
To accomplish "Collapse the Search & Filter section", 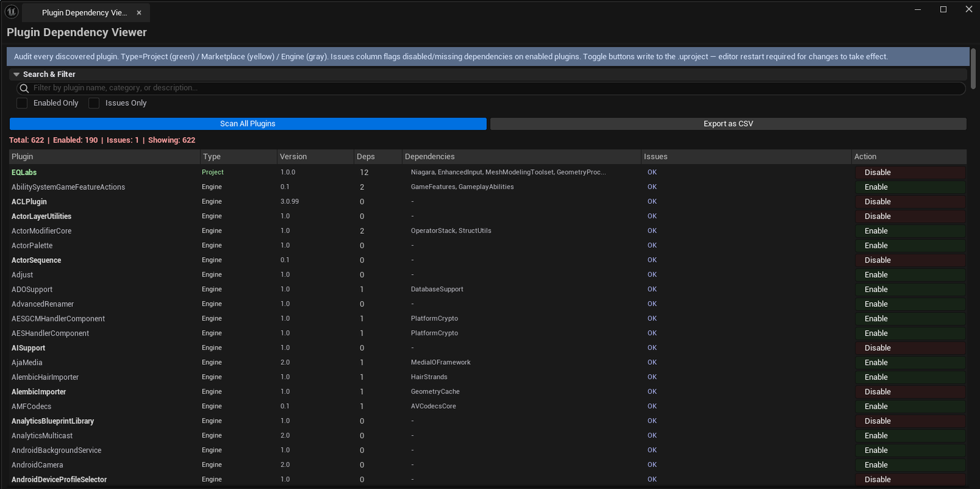I will [17, 74].
